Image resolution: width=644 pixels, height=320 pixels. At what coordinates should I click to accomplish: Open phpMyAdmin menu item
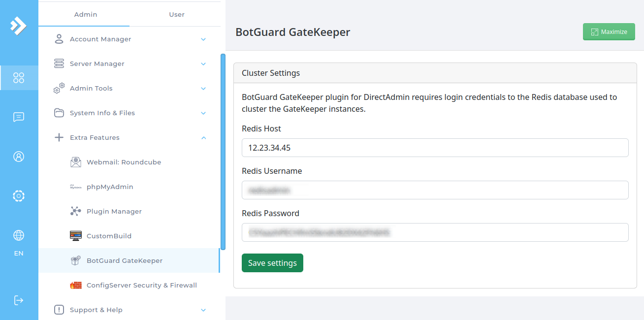(x=129, y=187)
